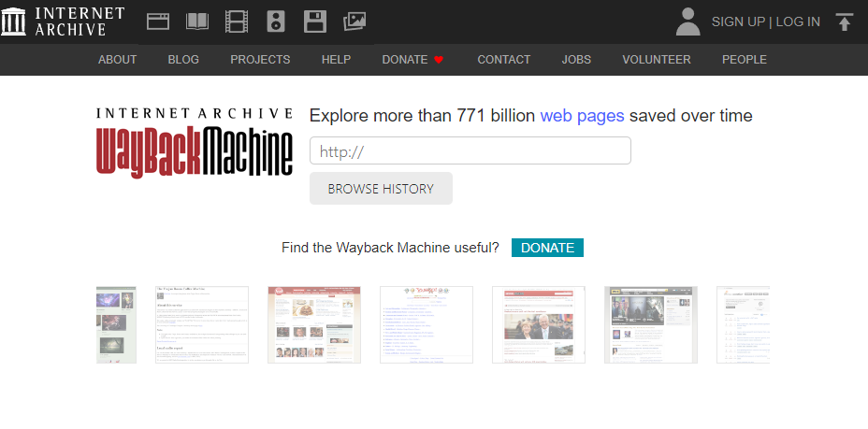Open the BLOG menu item
Image resolution: width=868 pixels, height=429 pixels.
point(183,60)
